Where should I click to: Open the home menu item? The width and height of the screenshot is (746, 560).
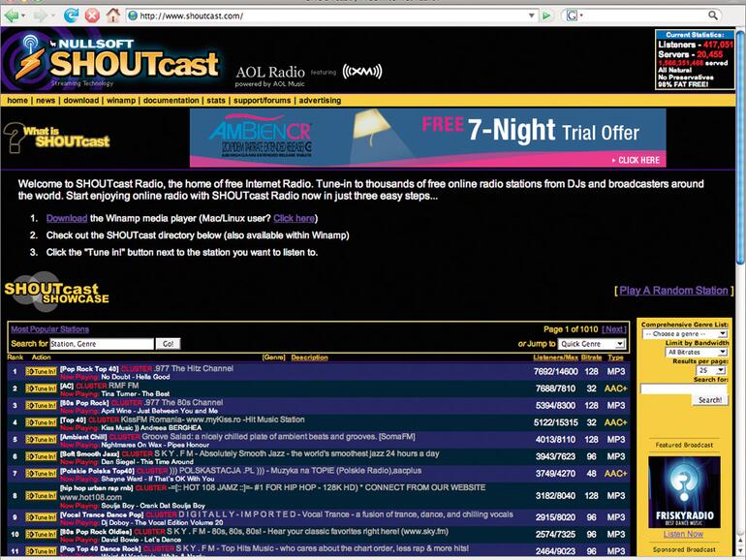point(17,101)
